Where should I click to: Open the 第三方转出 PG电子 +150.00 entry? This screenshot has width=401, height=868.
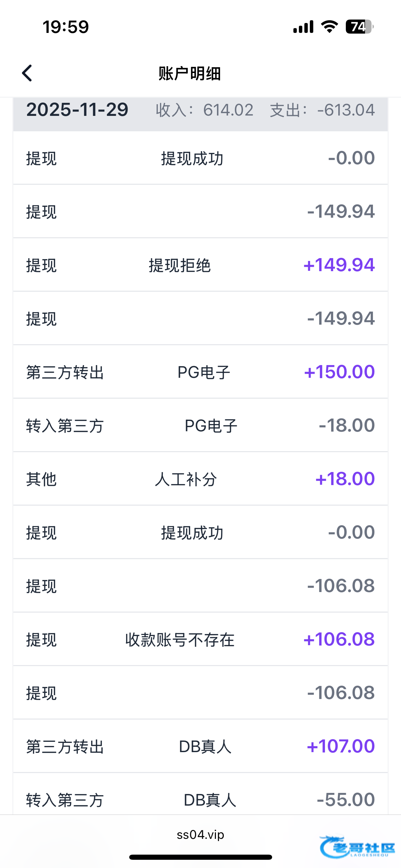pos(200,372)
